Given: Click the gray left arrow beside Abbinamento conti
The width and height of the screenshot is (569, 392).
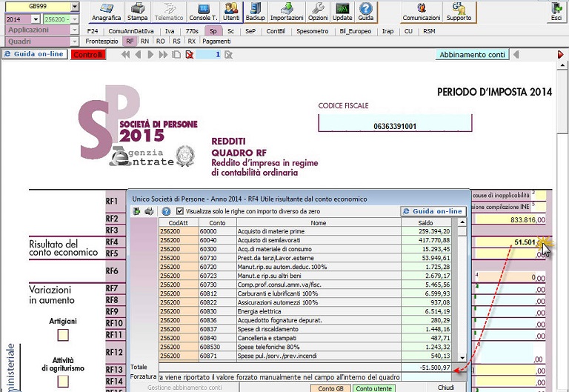Looking at the screenshot, I should (516, 54).
